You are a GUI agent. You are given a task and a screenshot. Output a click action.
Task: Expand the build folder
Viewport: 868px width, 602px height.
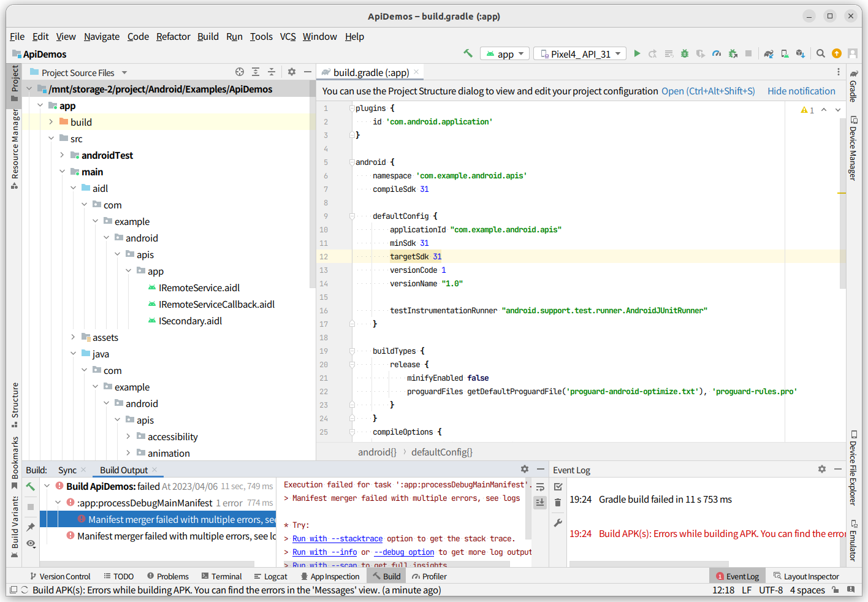pyautogui.click(x=51, y=122)
